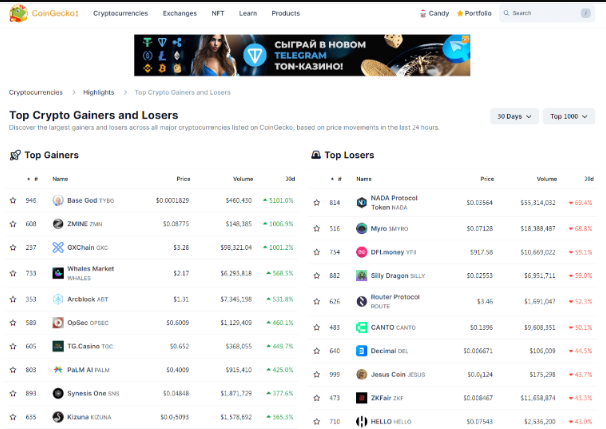Sort Top Losers by Volume column

pyautogui.click(x=546, y=179)
